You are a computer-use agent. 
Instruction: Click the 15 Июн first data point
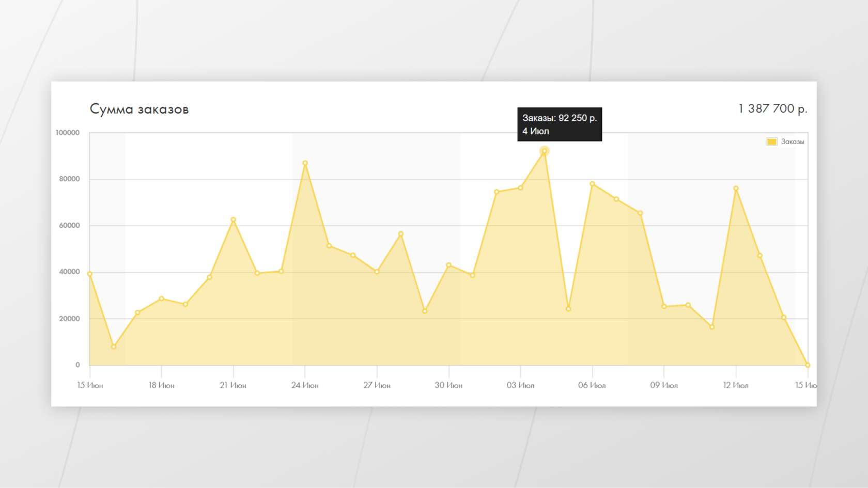(x=90, y=274)
